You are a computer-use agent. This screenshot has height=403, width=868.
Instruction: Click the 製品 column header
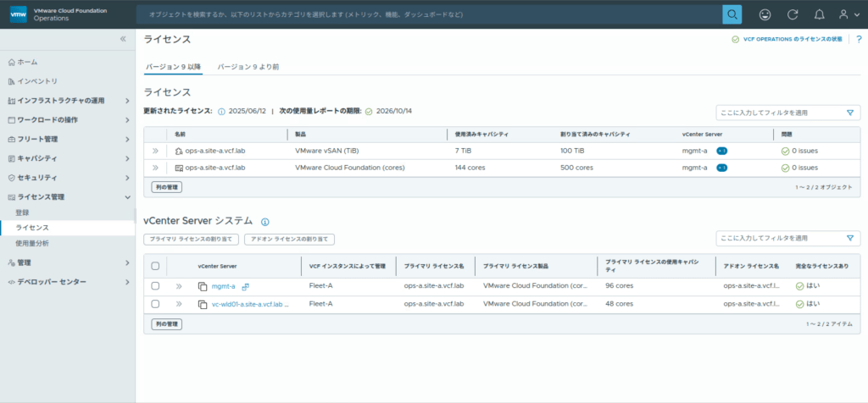click(301, 135)
